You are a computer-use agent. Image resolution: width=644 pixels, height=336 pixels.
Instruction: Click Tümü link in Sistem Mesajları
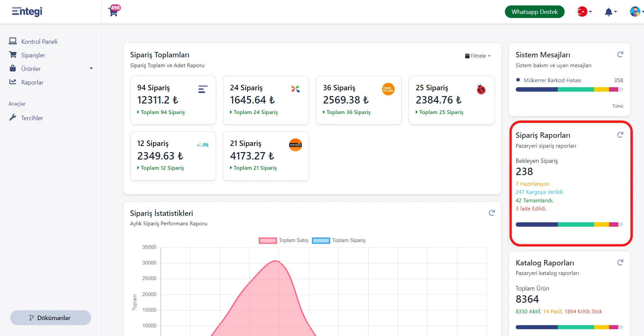(618, 106)
